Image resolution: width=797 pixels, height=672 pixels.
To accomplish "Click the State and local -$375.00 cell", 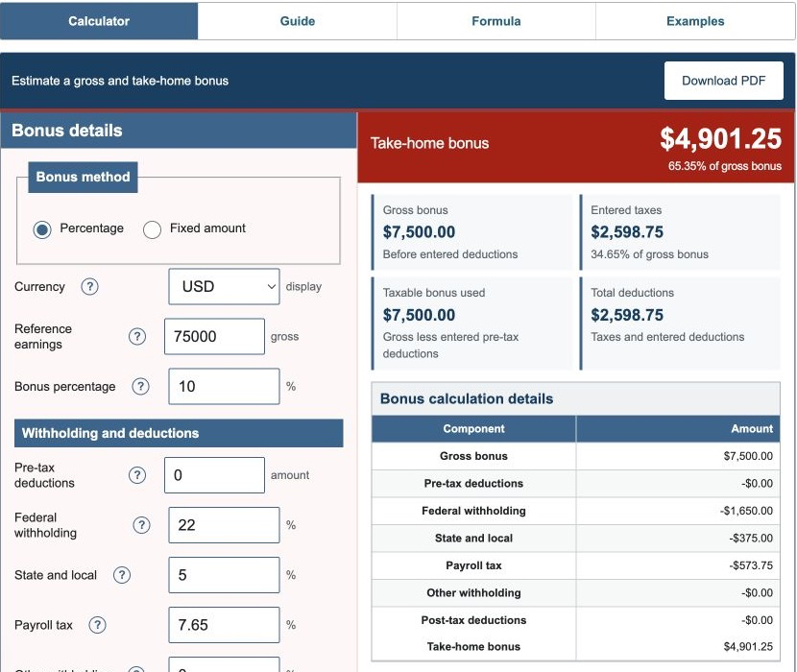I will tap(678, 539).
